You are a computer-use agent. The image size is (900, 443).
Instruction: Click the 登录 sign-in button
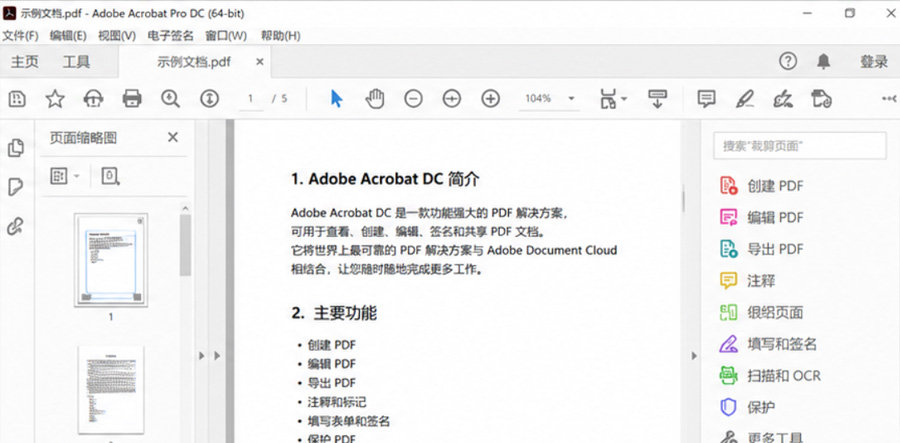coord(874,62)
